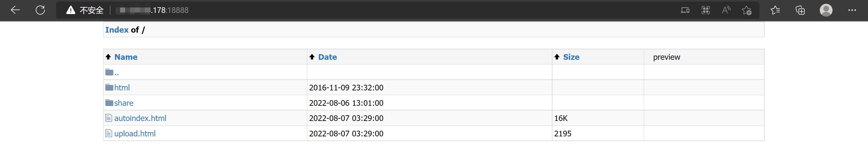This screenshot has width=868, height=164.
Task: Open the user profile avatar
Action: 826,10
